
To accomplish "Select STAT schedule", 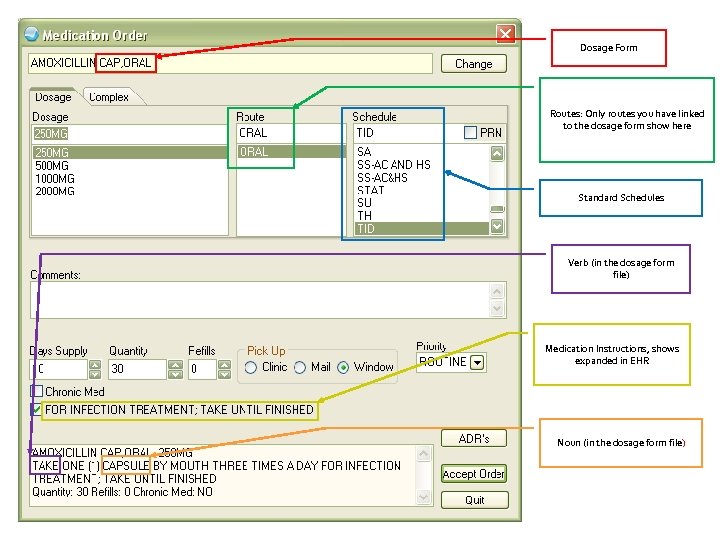I will [x=422, y=190].
